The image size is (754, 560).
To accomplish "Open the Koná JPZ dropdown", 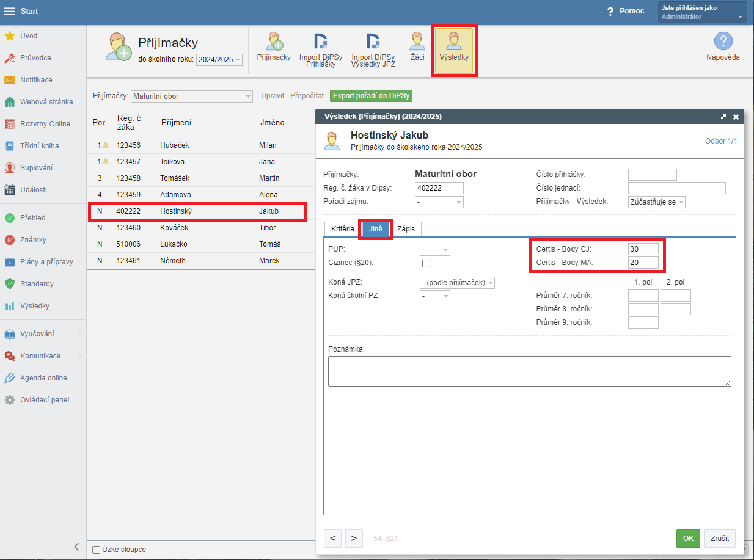I will [x=457, y=283].
